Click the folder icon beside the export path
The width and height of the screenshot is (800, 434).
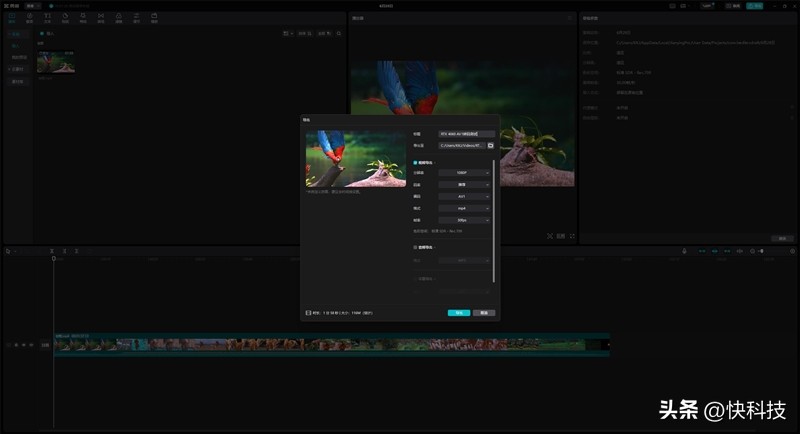coord(491,146)
